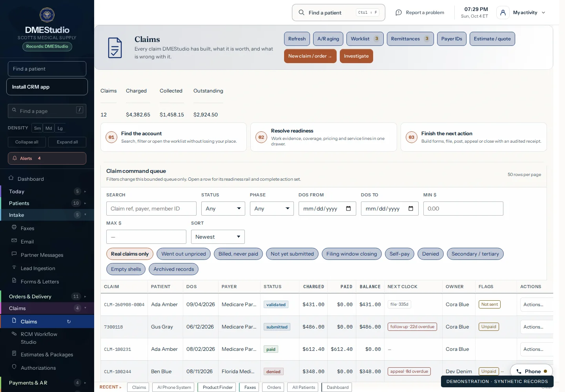This screenshot has width=565, height=392.
Task: Toggle the Went out unpriced filter chip
Action: tap(184, 254)
